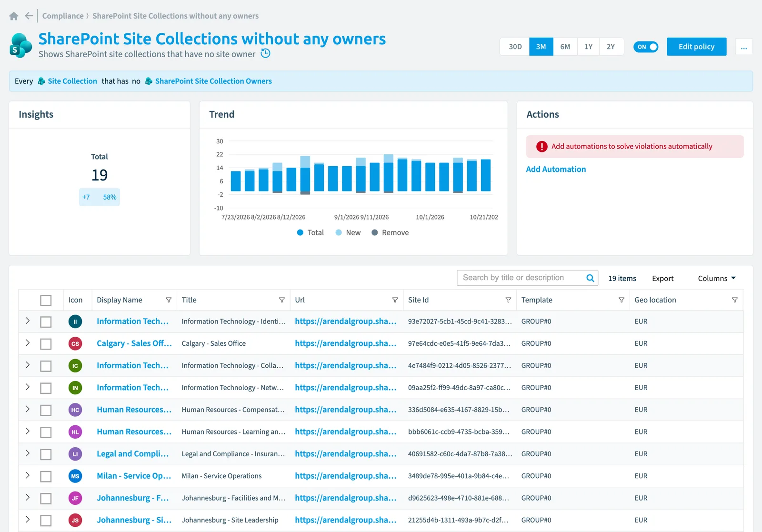Expand the Information Technology - Identity row
This screenshot has width=762, height=532.
pos(28,321)
